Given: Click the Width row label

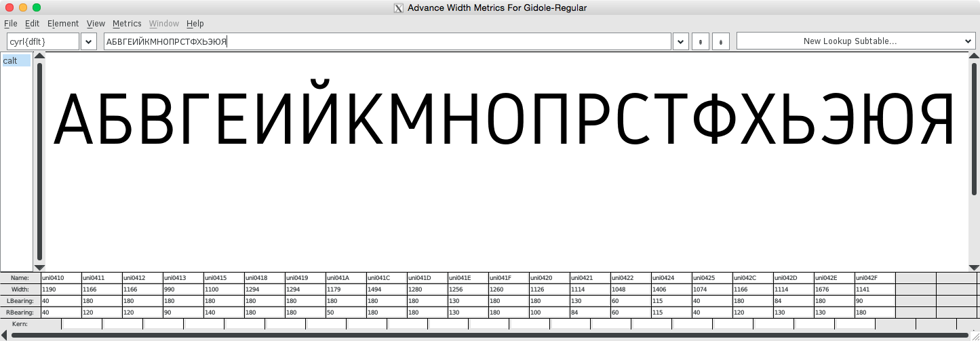Looking at the screenshot, I should (x=20, y=289).
